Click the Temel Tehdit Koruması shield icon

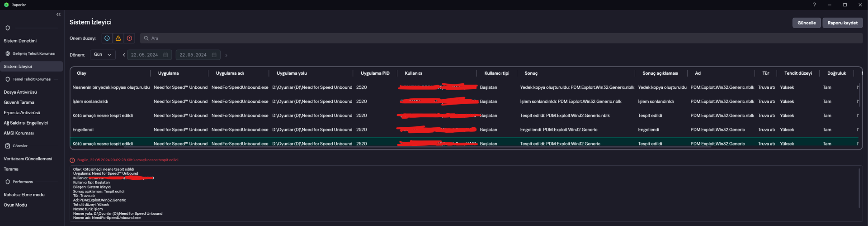tap(7, 79)
